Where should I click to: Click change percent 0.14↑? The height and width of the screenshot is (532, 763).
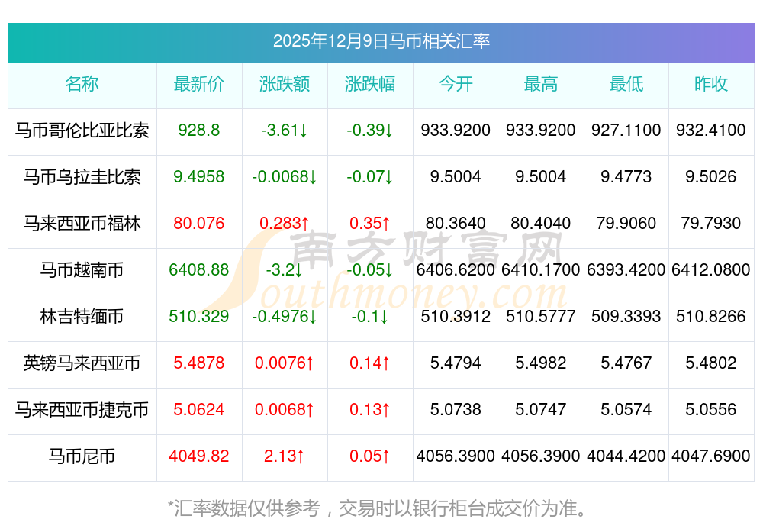(x=370, y=363)
